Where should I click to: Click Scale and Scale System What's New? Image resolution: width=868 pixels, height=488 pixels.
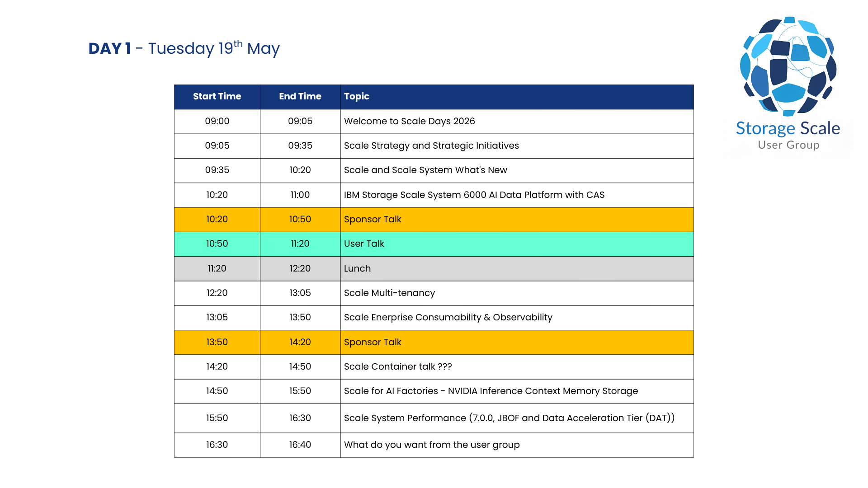(x=425, y=170)
